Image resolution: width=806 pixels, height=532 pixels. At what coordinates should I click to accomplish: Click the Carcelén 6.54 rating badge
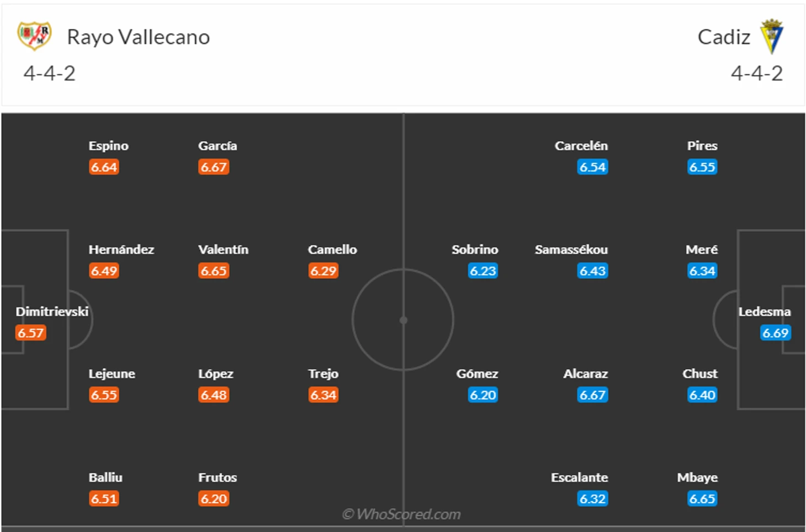tap(592, 167)
